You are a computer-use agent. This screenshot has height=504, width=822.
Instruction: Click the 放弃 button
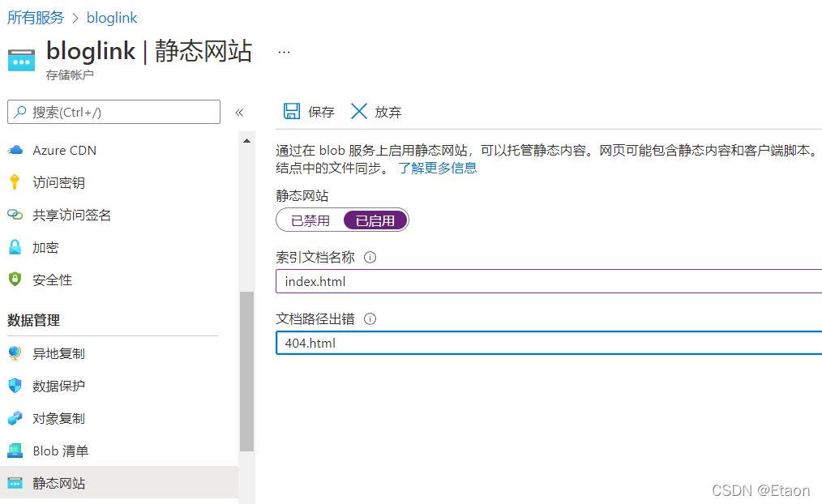[x=376, y=112]
